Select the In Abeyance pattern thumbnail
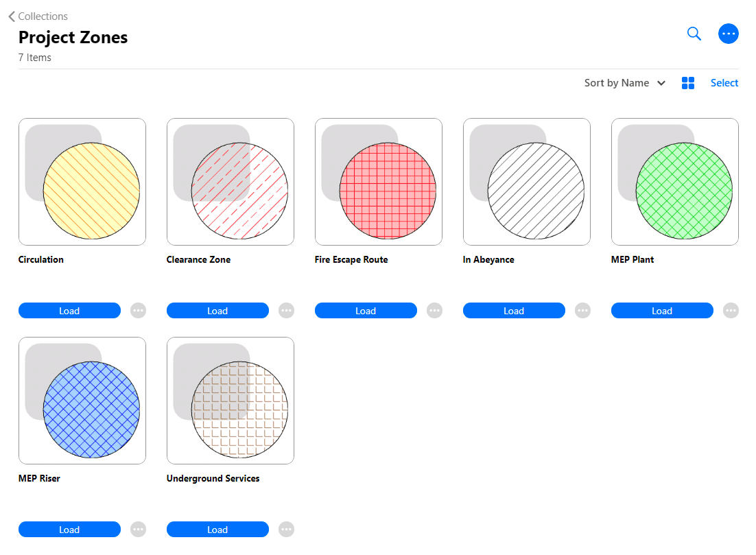The width and height of the screenshot is (756, 555). (x=526, y=181)
